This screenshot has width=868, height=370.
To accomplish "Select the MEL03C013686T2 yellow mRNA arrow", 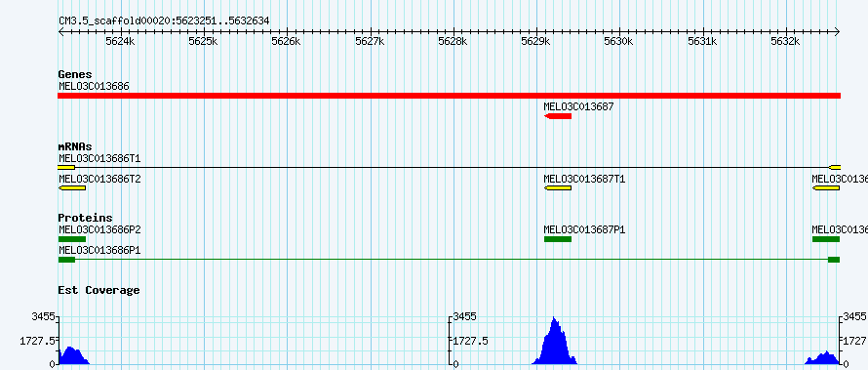I will 72,188.
